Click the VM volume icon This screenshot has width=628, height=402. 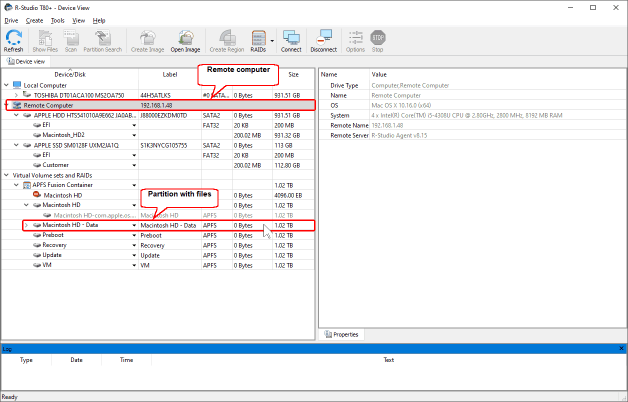37,265
